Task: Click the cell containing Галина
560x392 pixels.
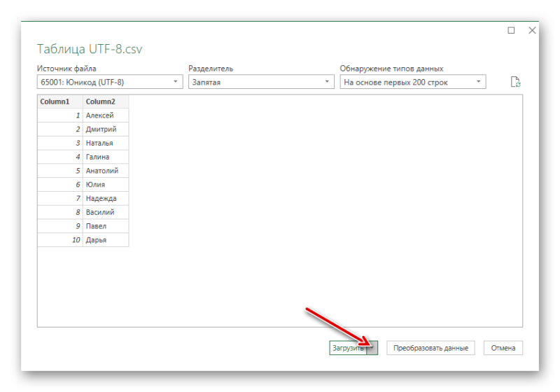Action: tap(106, 157)
